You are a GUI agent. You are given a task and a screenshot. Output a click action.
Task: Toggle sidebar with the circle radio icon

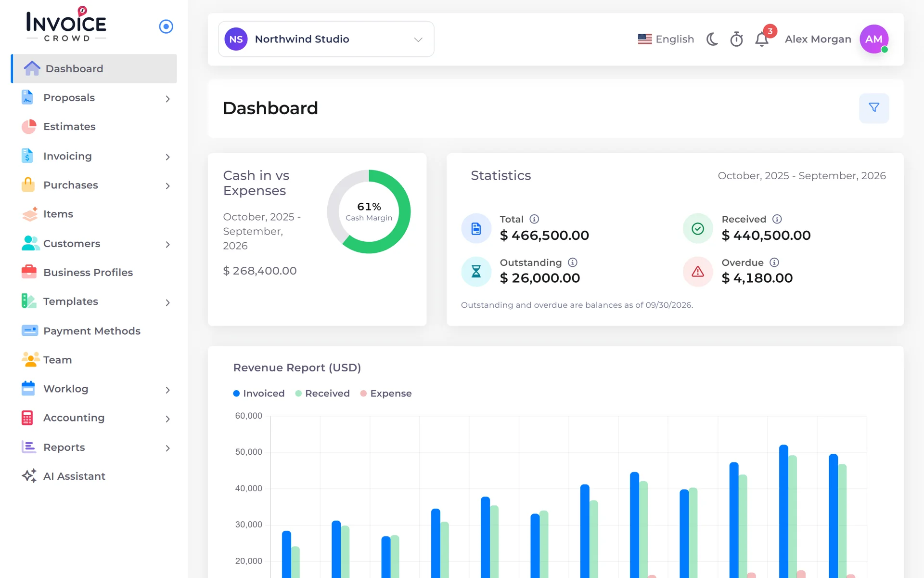pyautogui.click(x=166, y=26)
